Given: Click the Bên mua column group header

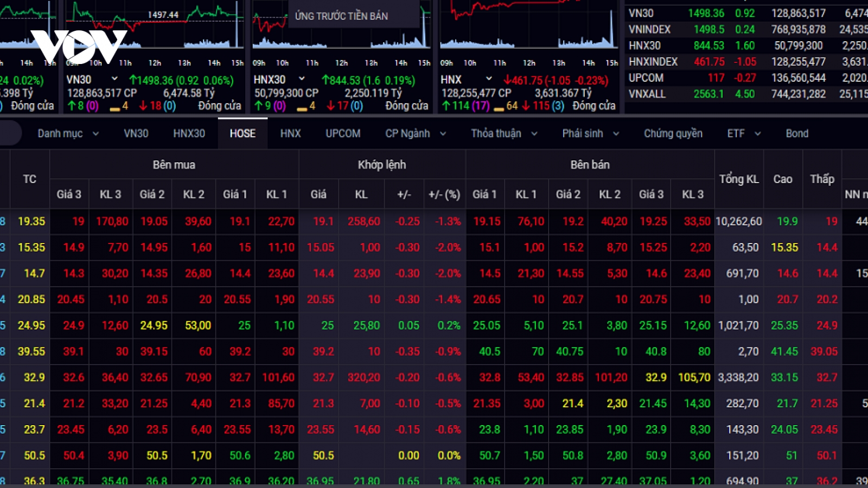Looking at the screenshot, I should [x=174, y=165].
